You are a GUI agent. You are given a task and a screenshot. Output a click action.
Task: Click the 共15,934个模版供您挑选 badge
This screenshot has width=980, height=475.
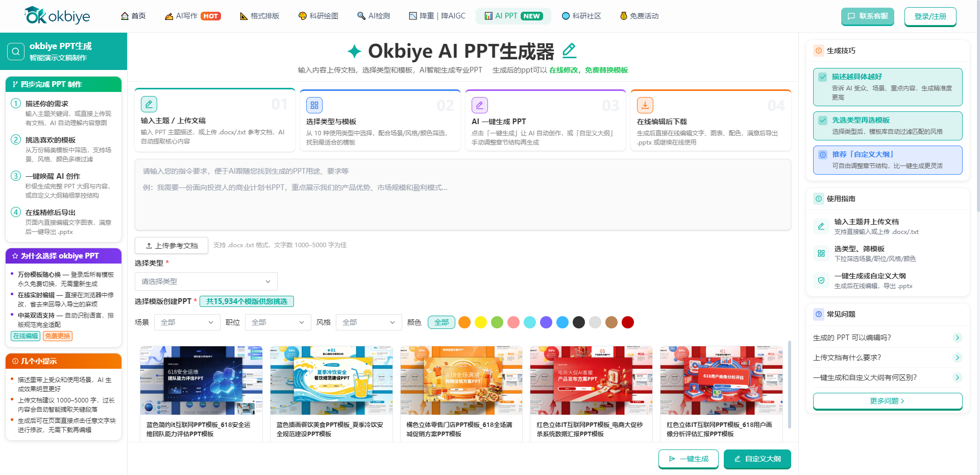point(247,301)
